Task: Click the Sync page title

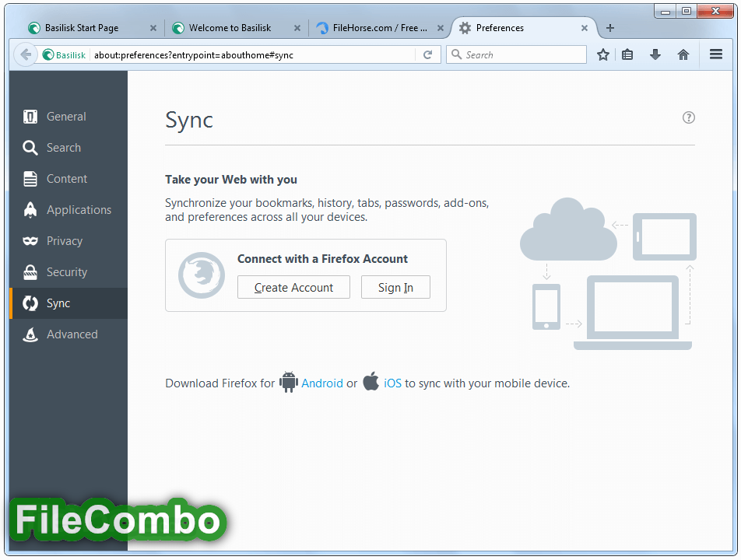Action: [189, 120]
